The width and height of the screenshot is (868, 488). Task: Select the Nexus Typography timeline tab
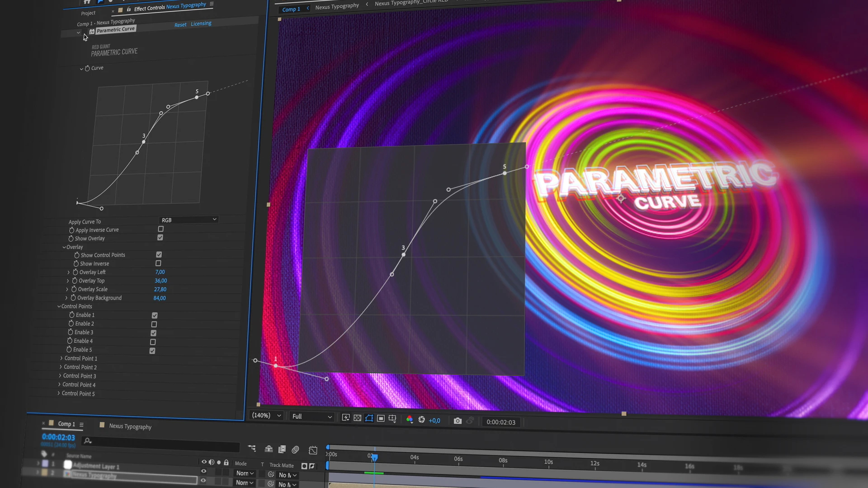[x=130, y=426]
